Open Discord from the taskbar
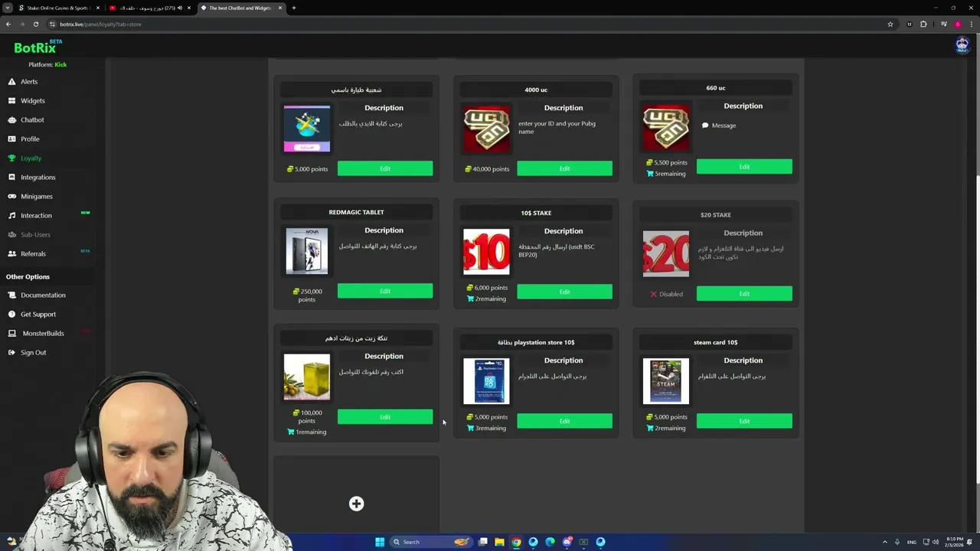The width and height of the screenshot is (980, 551). pos(567,542)
